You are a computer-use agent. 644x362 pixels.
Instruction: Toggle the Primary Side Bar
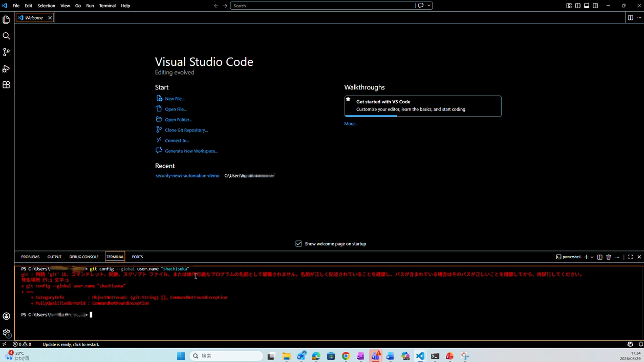click(x=577, y=6)
